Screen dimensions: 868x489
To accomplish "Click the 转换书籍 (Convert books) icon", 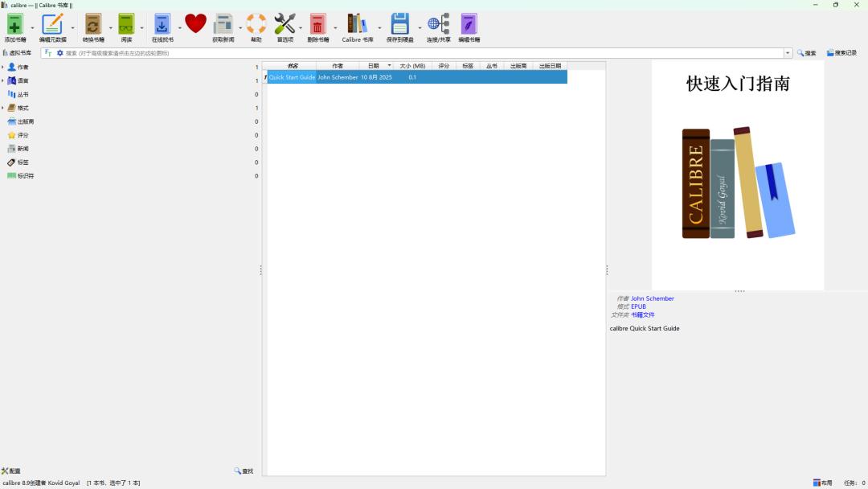I will coord(93,25).
